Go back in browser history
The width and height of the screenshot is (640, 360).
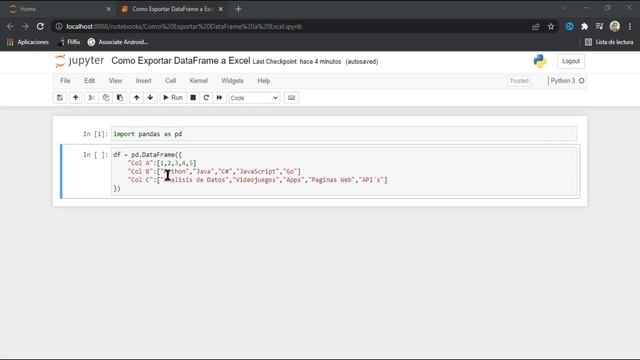(10, 27)
